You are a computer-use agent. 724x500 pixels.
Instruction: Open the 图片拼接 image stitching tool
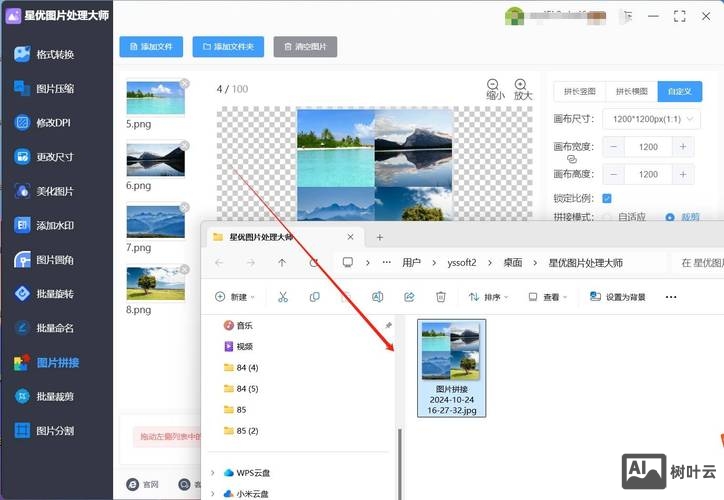(x=46, y=362)
